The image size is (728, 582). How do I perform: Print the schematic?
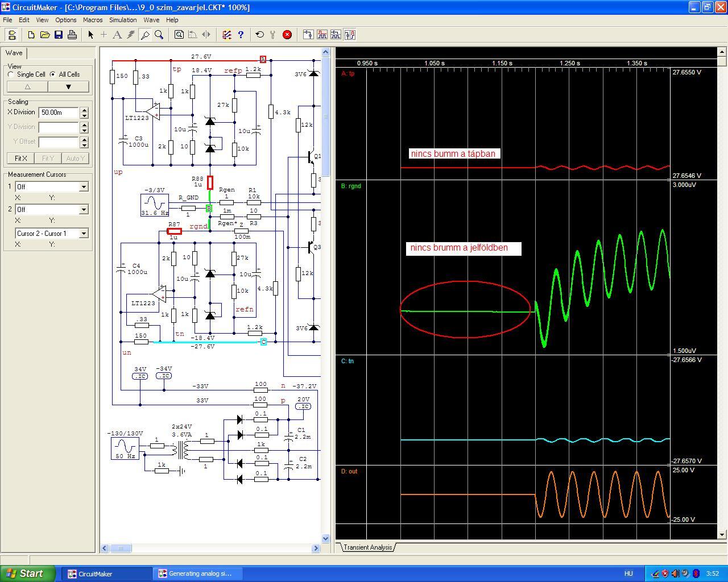72,35
